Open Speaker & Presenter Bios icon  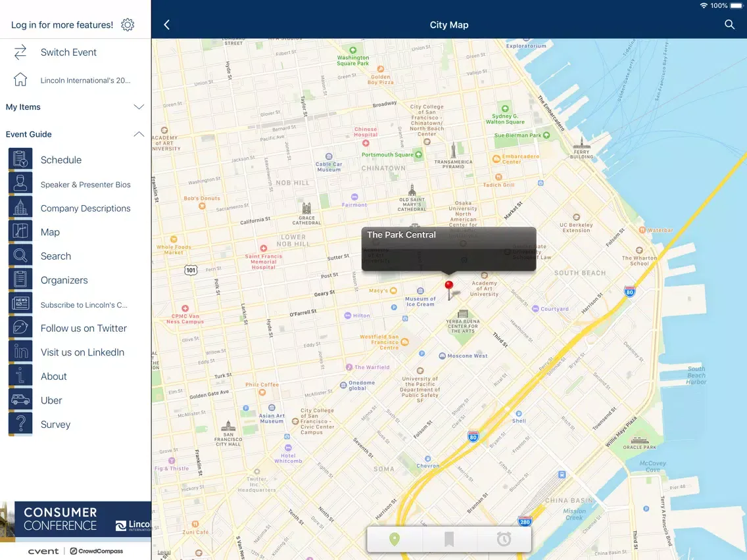(20, 183)
